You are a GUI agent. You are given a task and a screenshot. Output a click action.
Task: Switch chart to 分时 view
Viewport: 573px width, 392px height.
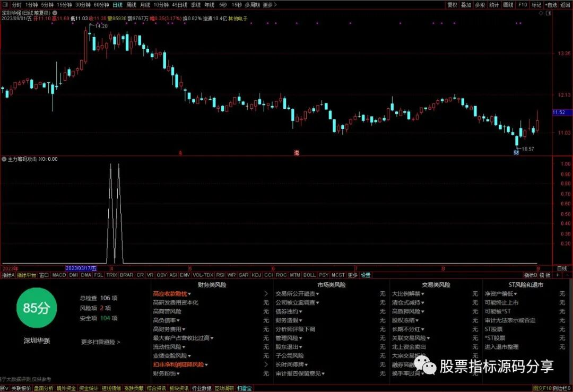(x=17, y=5)
